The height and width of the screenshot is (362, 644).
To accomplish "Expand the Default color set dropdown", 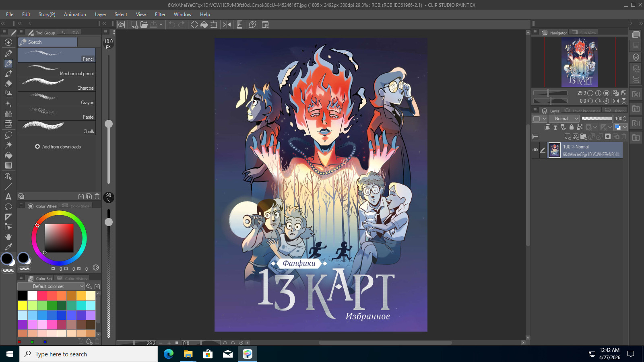I will point(51,286).
